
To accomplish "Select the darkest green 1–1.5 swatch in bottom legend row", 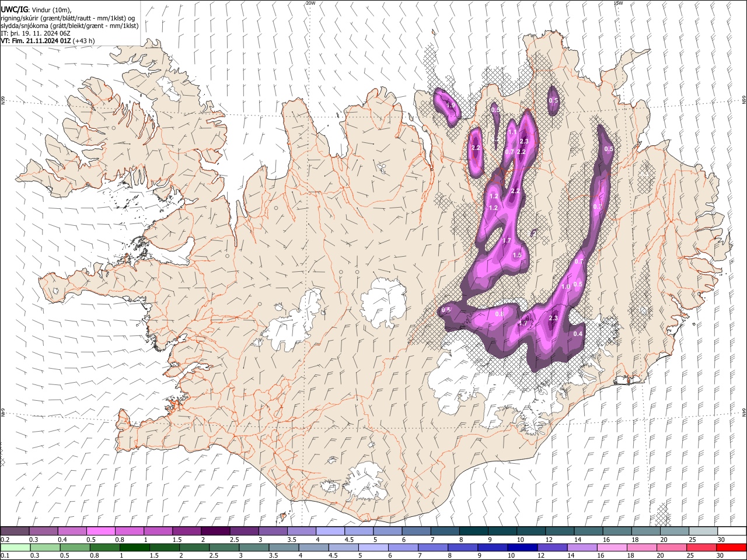I will click(x=135, y=548).
